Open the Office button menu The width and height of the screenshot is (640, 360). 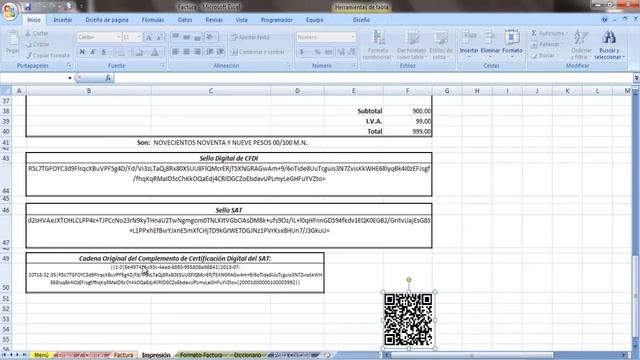pyautogui.click(x=10, y=11)
